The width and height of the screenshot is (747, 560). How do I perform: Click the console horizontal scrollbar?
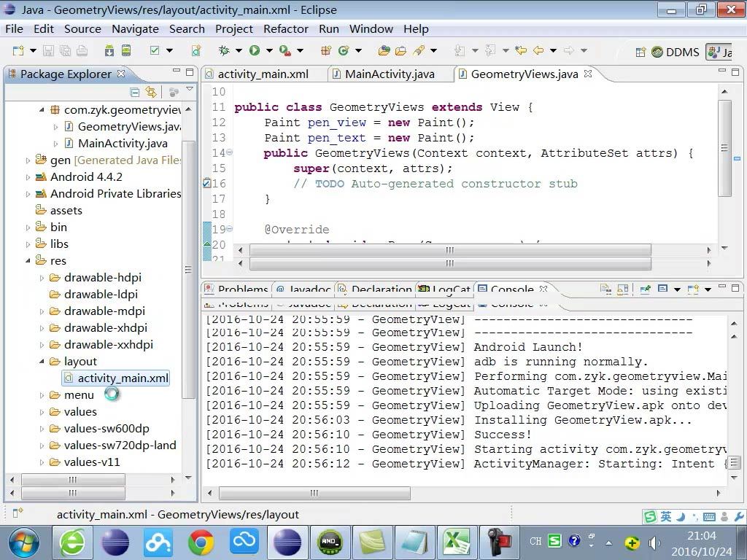pos(314,494)
